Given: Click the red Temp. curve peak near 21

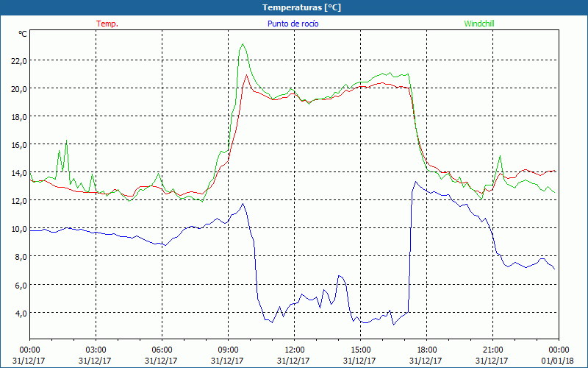Looking at the screenshot, I should coord(246,75).
